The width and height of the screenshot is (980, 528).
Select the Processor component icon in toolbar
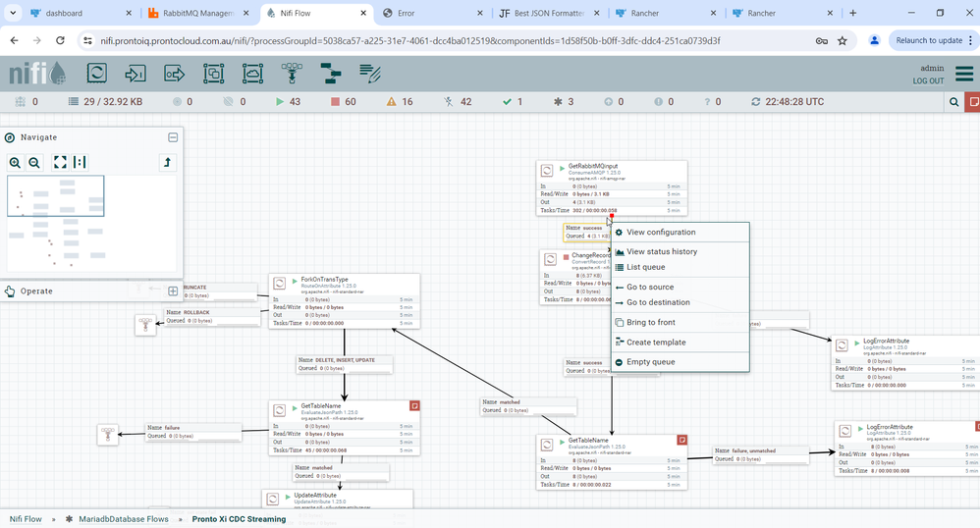pyautogui.click(x=97, y=73)
